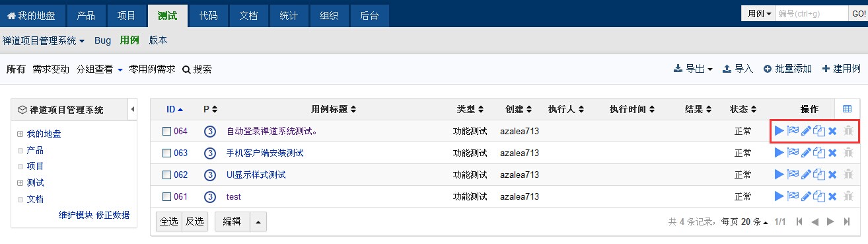The width and height of the screenshot is (868, 244).
Task: Copy case 061 with the copy icon
Action: [819, 196]
